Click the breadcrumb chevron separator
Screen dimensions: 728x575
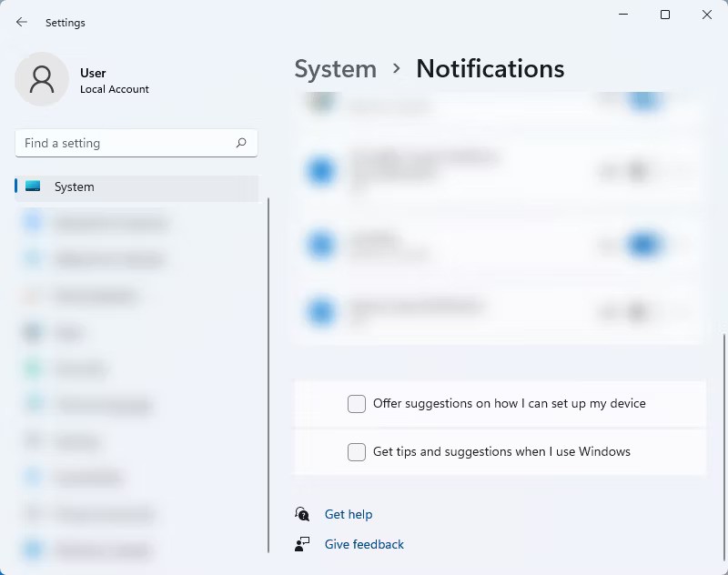point(396,68)
